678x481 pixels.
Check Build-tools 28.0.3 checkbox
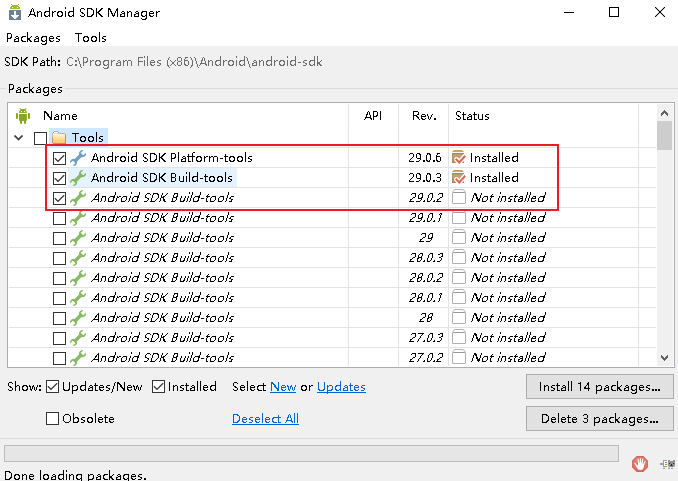coord(59,258)
